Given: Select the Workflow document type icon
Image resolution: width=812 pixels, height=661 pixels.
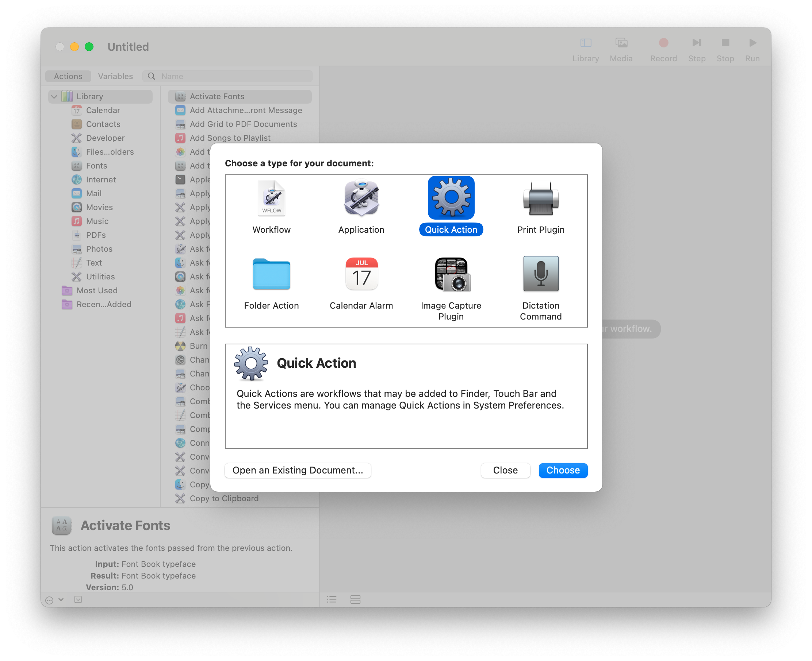Looking at the screenshot, I should [271, 198].
